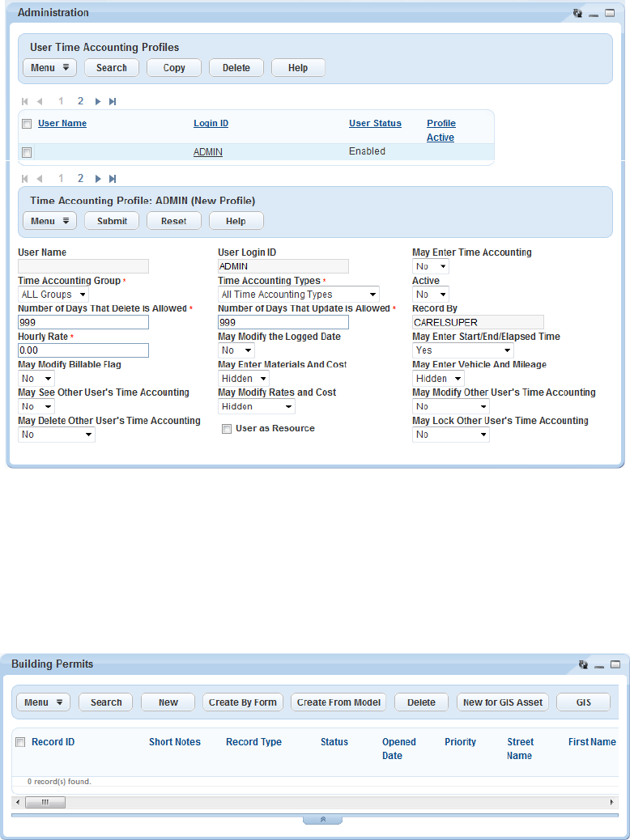Check the ADMIN row checkbox

26,153
